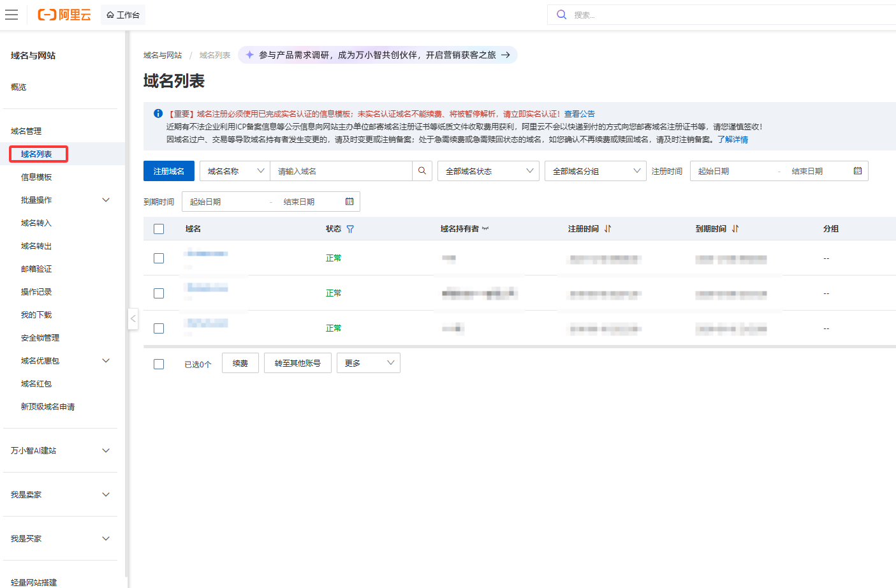The width and height of the screenshot is (896, 588).
Task: Collapse the left sidebar panel
Action: [x=133, y=318]
